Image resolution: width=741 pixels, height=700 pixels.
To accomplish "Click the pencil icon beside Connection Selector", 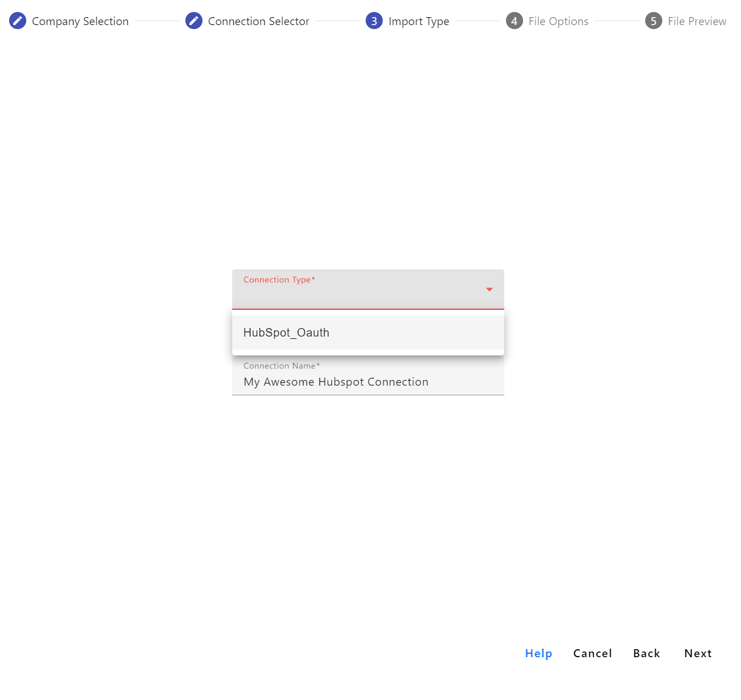I will pos(194,21).
